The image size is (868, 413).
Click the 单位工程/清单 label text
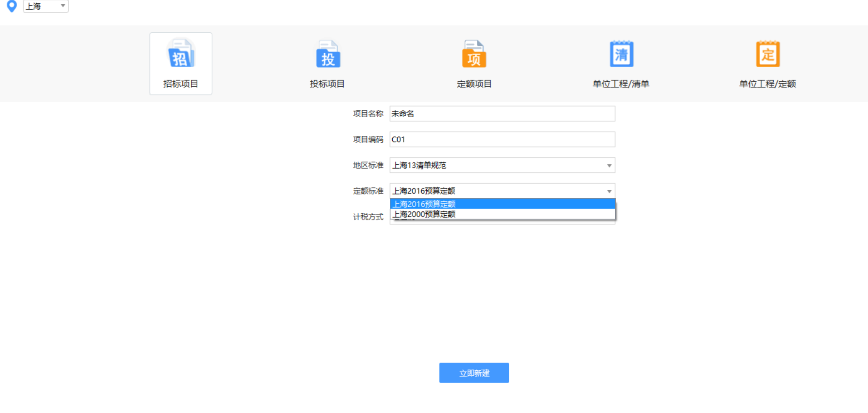(x=621, y=84)
